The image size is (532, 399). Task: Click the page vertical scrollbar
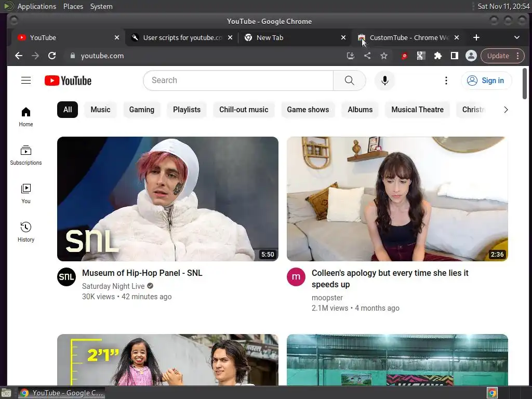click(x=525, y=84)
